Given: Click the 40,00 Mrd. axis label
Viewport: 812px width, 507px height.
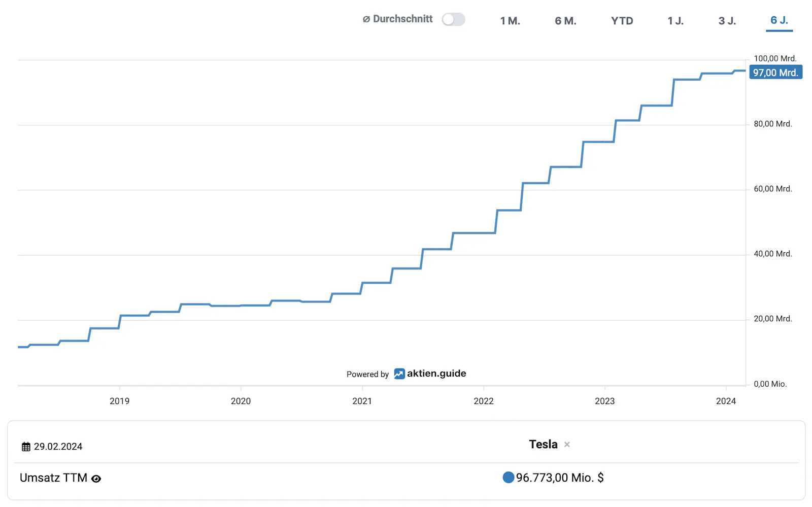Looking at the screenshot, I should (773, 254).
